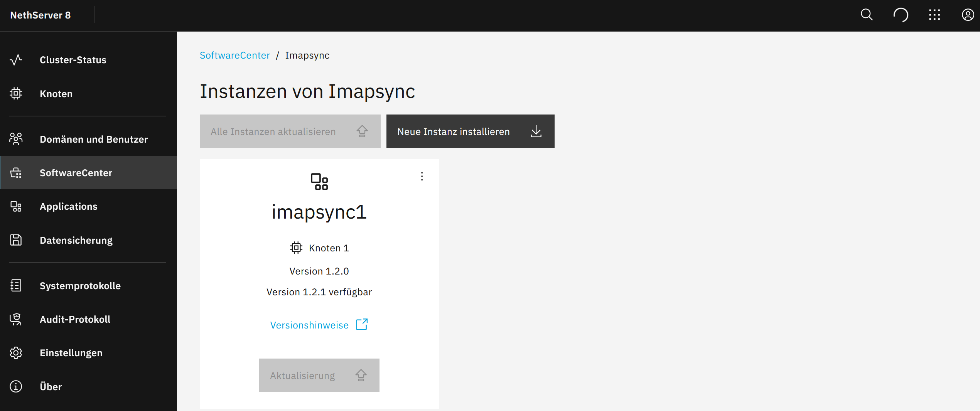The height and width of the screenshot is (411, 980).
Task: Click the Aktualisierung button on imapsync1 card
Action: click(x=319, y=376)
